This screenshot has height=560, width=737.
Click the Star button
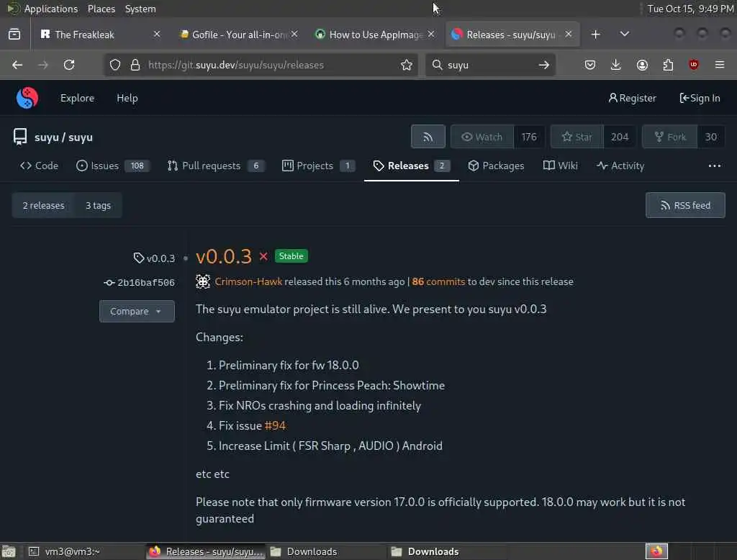tap(577, 137)
